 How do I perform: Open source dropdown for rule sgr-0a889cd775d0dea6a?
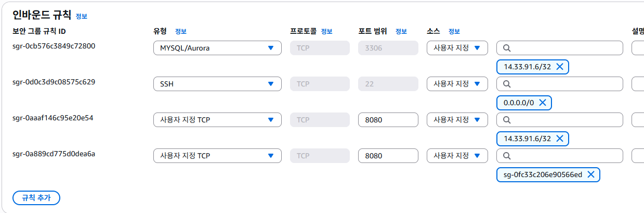pos(457,156)
